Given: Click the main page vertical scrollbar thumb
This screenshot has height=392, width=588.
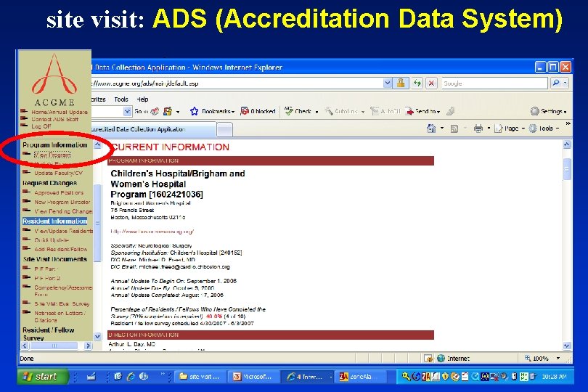Looking at the screenshot, I should 567,169.
